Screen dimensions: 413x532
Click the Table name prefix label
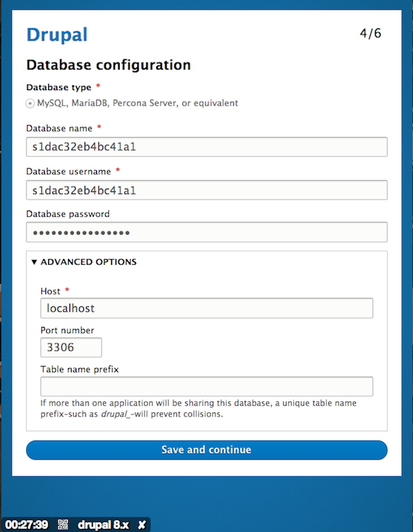point(80,370)
